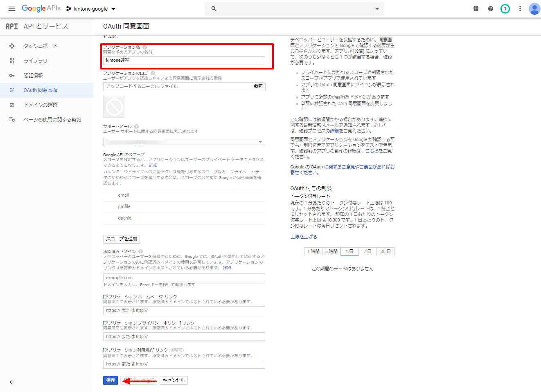Click the search magnifier icon
This screenshot has height=392, width=541.
(214, 9)
